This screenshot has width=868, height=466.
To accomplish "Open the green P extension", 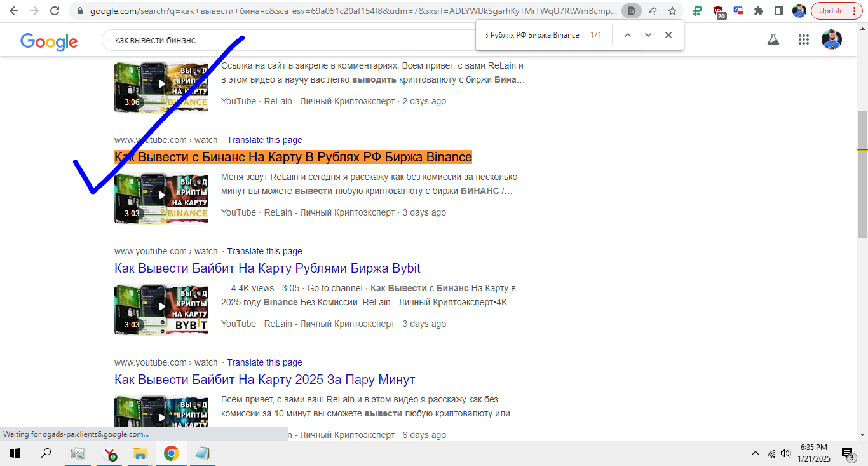I will coord(698,11).
